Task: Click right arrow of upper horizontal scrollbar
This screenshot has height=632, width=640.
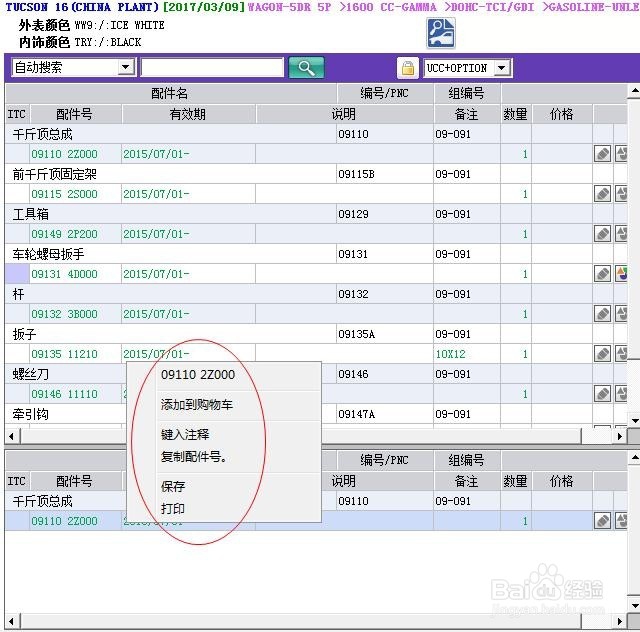Action: click(620, 436)
